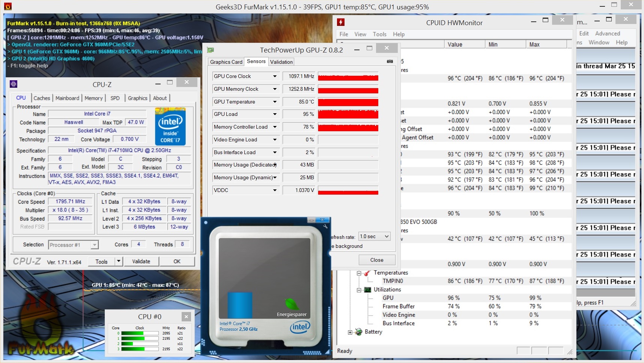
Task: Expand the Battery tree node
Action: point(350,332)
